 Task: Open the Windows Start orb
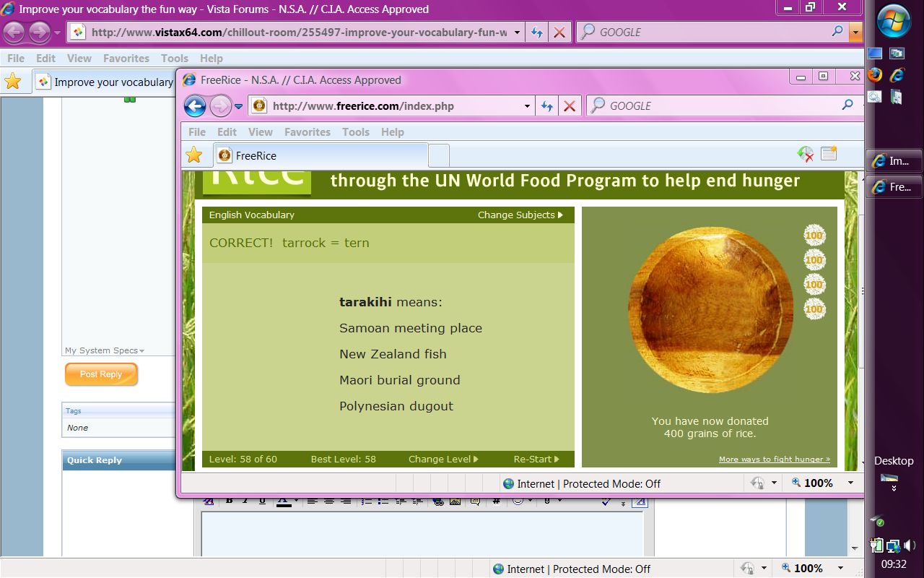[x=894, y=22]
